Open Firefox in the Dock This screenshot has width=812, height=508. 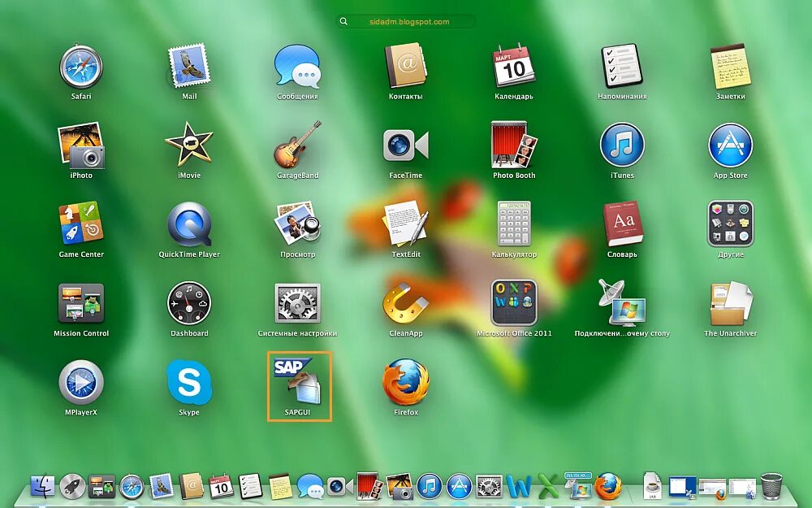pyautogui.click(x=608, y=487)
